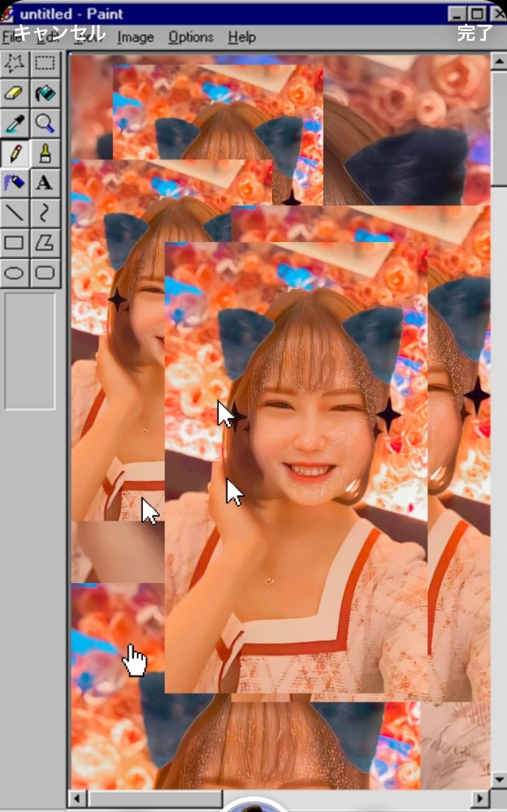Choose the Eraser tool
The image size is (507, 812).
click(15, 93)
